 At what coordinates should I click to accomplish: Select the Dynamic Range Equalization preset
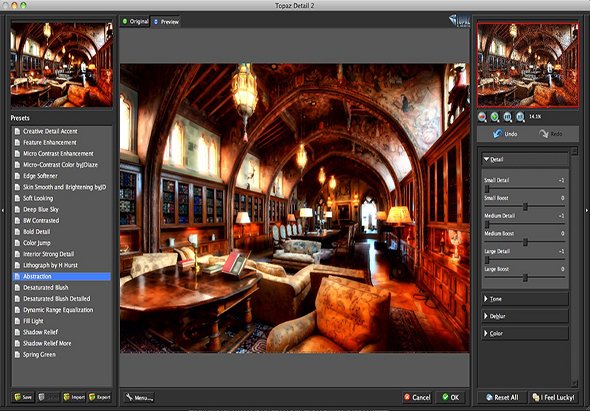pyautogui.click(x=62, y=310)
